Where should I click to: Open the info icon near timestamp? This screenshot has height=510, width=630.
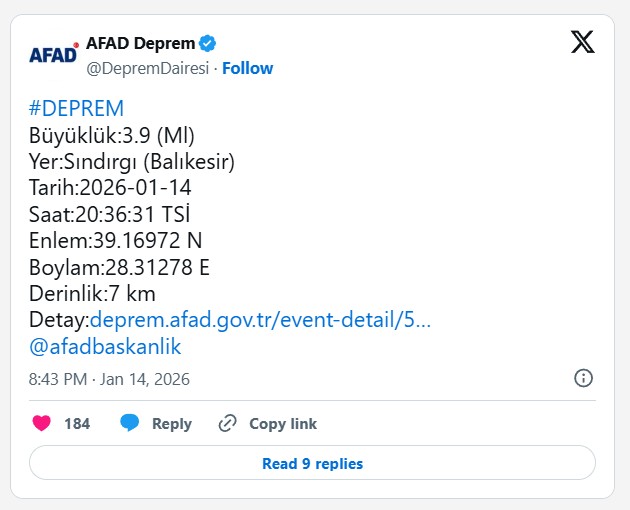(584, 378)
